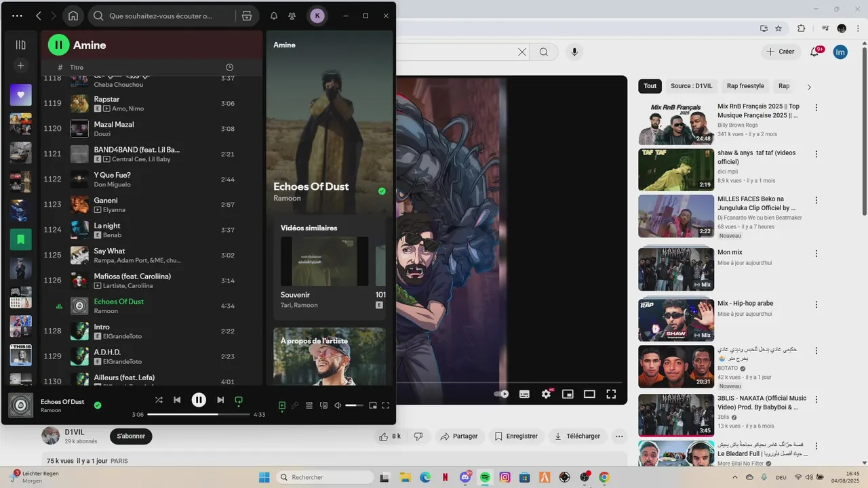Image resolution: width=868 pixels, height=488 pixels.
Task: Mute Spotify volume speaker icon
Action: [x=338, y=405]
